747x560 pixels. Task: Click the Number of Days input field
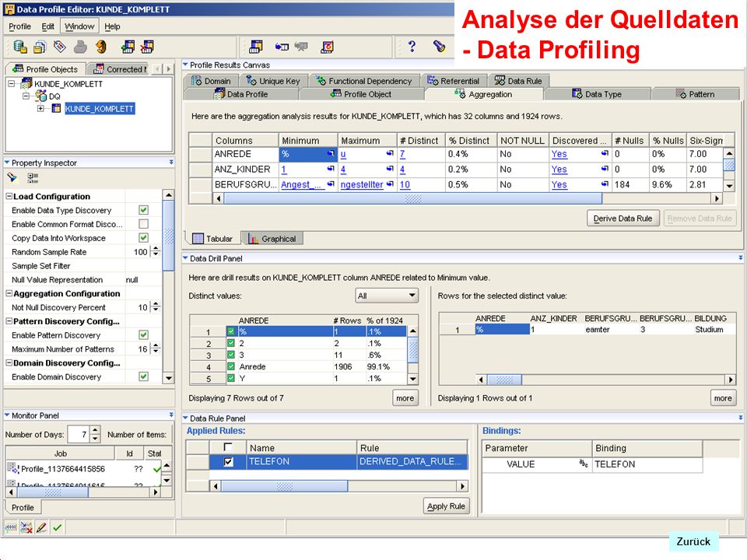tap(78, 434)
